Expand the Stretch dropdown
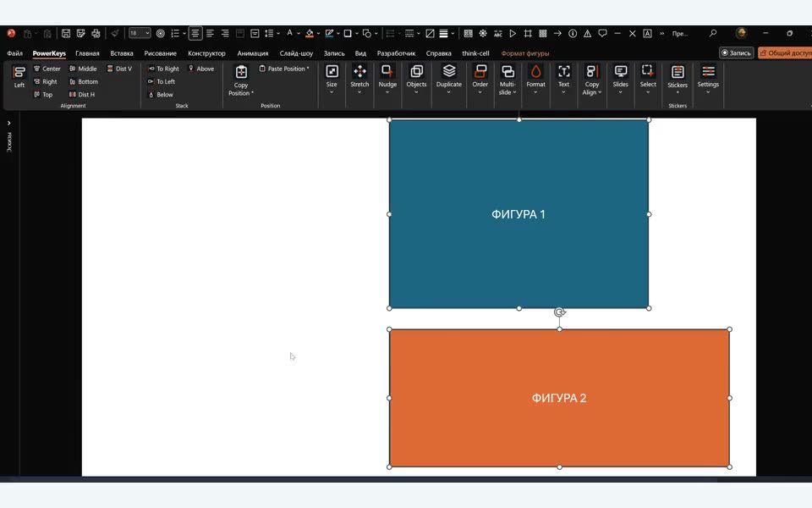This screenshot has width=812, height=508. (x=359, y=80)
